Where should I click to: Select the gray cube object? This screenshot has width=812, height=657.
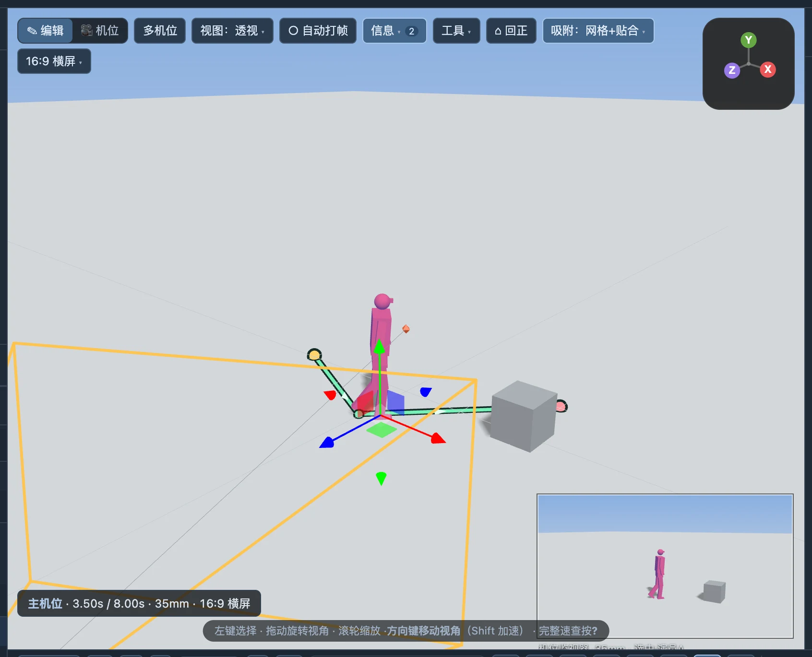524,416
